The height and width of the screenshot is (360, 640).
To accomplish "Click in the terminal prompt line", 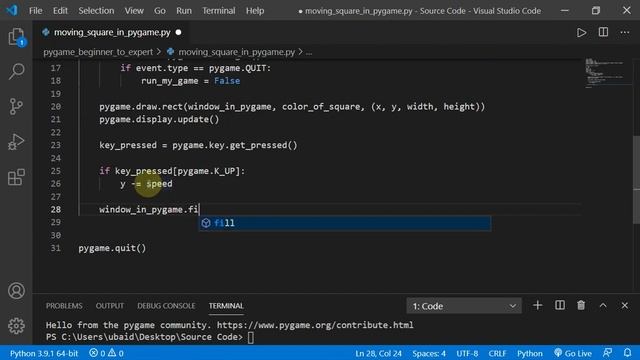I will point(149,337).
